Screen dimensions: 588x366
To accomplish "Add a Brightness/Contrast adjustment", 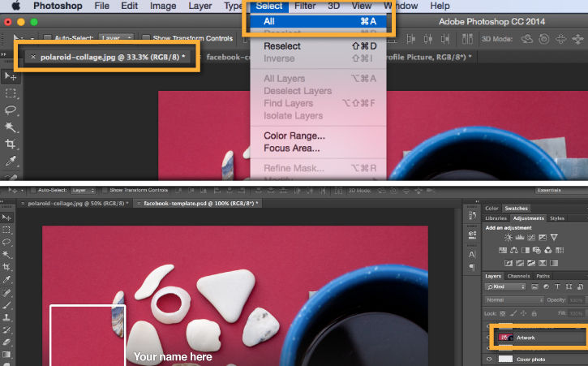I will coord(509,237).
